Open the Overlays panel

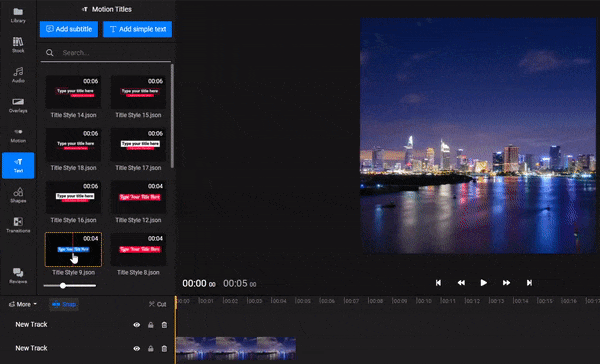(18, 105)
